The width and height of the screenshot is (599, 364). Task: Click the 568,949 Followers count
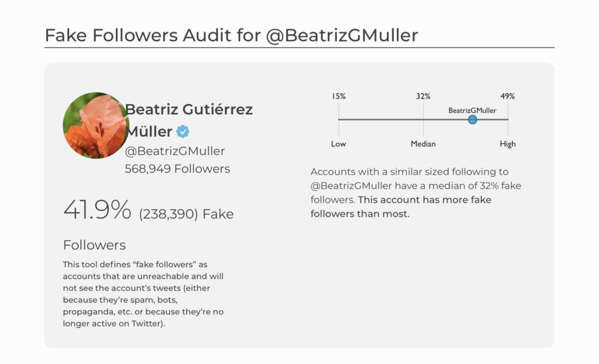click(178, 169)
